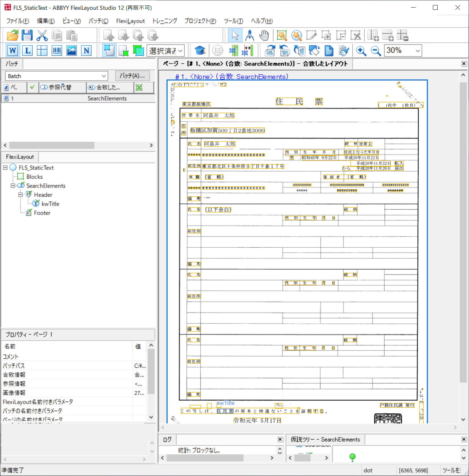
Task: Click the barcode icon in the toolbar
Action: click(57, 50)
